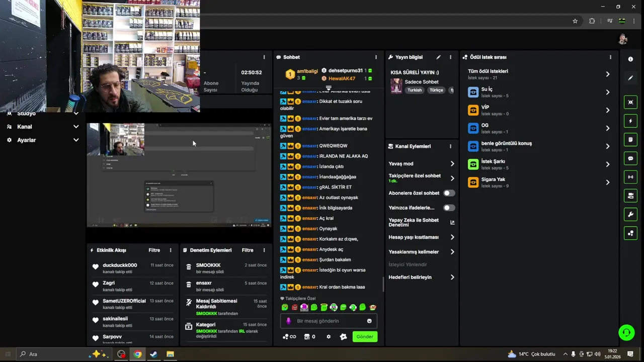Click the stream preview video thumbnail
Viewport: 644px width, 362px height.
[x=179, y=175]
